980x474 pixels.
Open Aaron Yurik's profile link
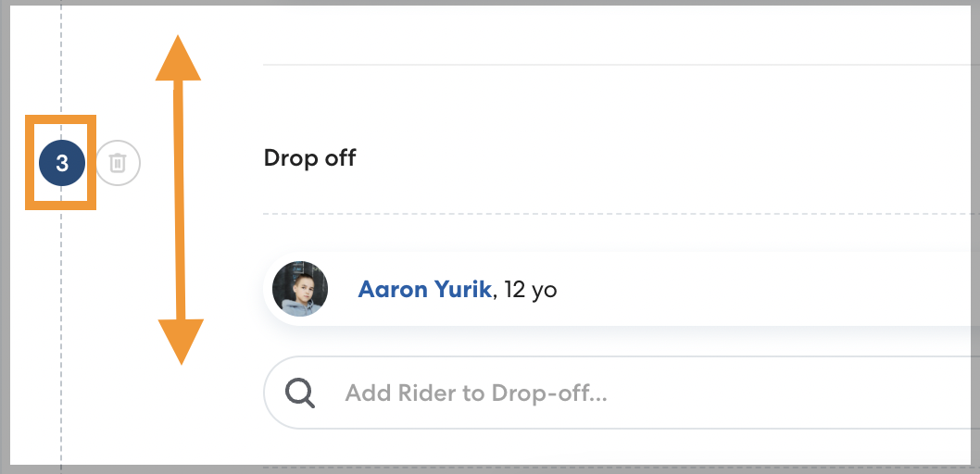point(425,289)
